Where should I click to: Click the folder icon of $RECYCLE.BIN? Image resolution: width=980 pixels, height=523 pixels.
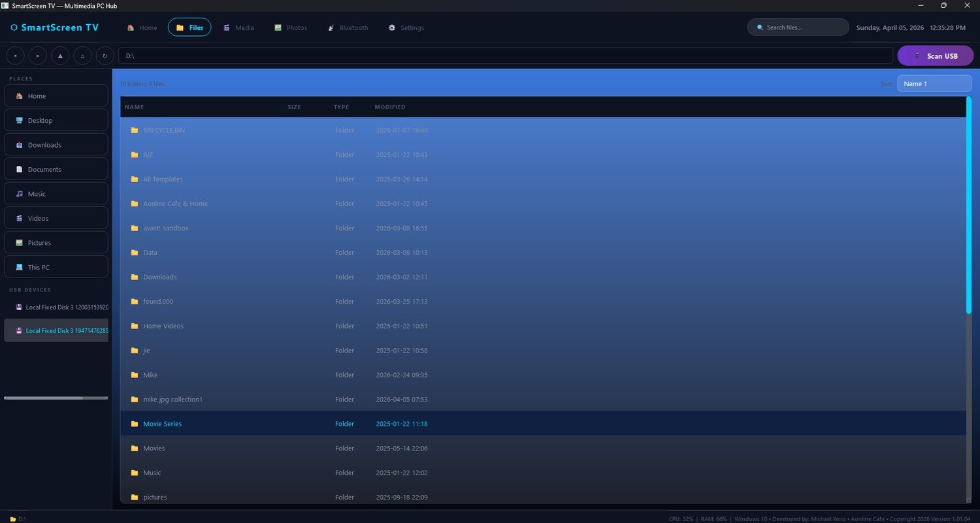click(x=135, y=131)
